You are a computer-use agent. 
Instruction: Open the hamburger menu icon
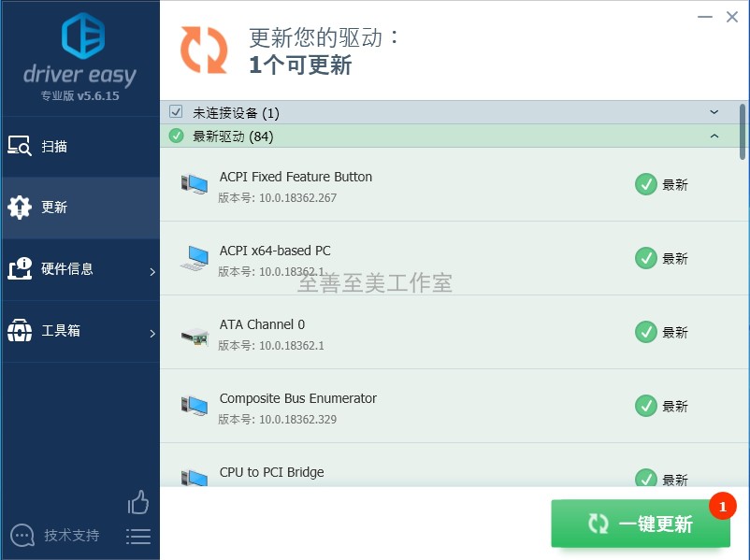point(138,537)
